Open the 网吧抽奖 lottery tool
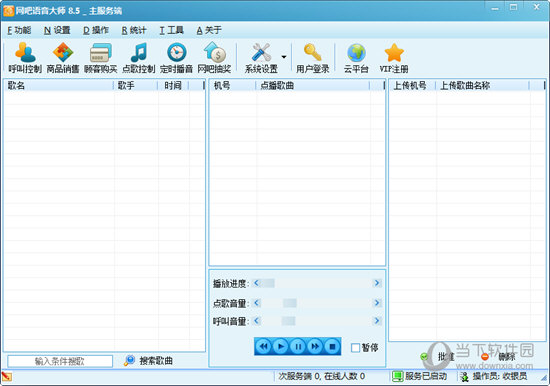Viewport: 550px width, 386px height. [x=214, y=58]
